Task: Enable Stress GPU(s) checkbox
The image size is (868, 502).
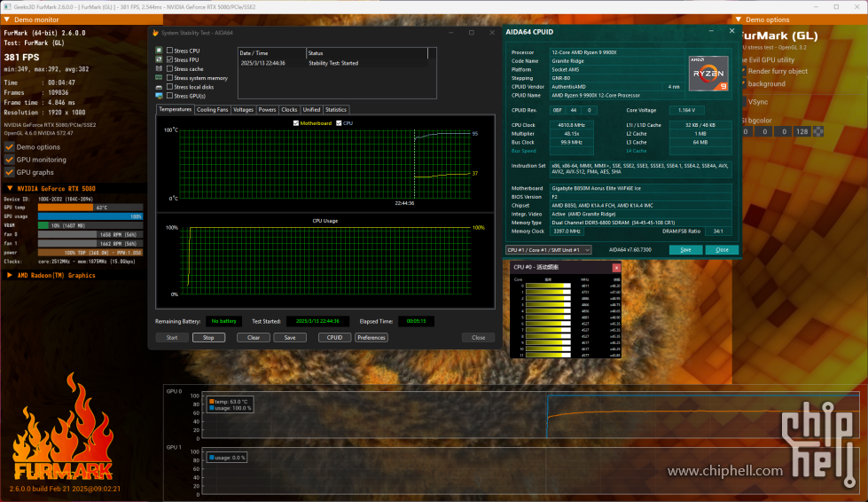Action: (x=170, y=96)
